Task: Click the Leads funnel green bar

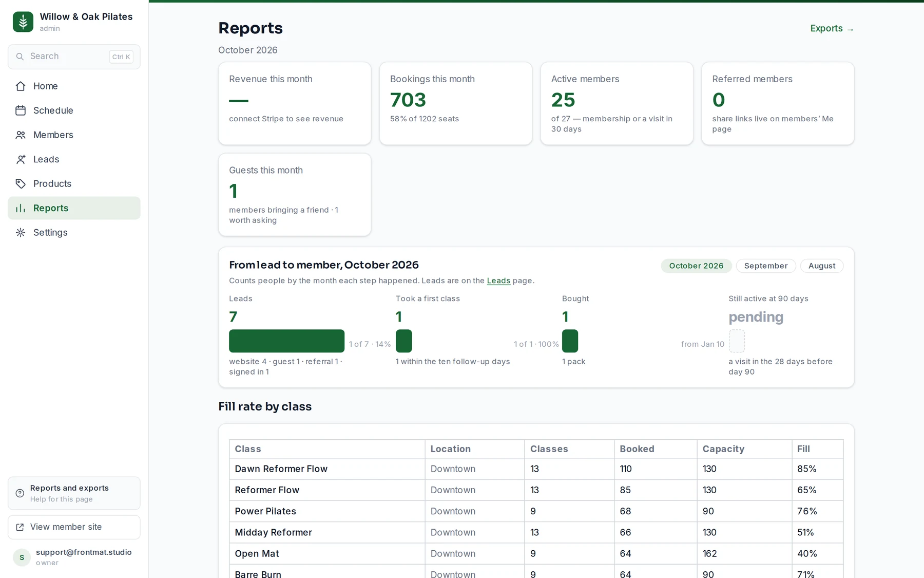Action: pos(286,341)
